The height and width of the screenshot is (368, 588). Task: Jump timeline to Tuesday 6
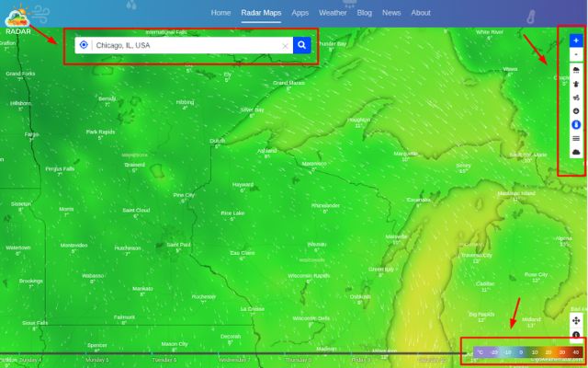(164, 360)
